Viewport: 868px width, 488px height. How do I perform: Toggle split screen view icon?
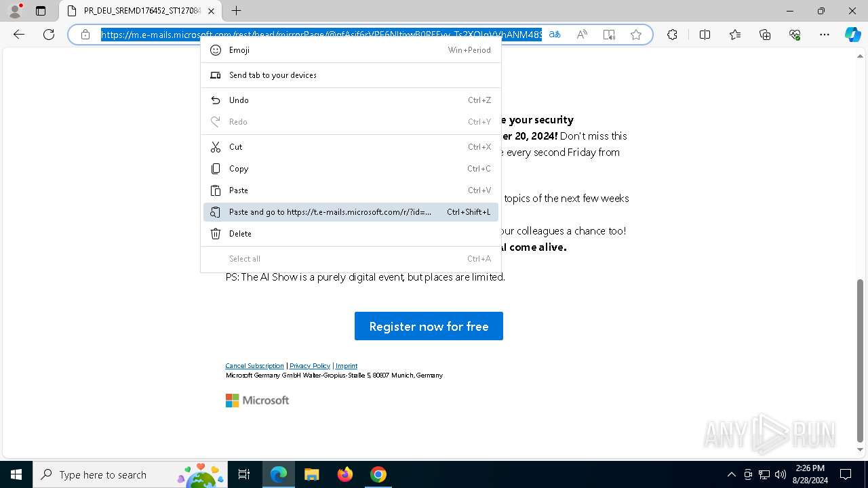click(x=705, y=35)
